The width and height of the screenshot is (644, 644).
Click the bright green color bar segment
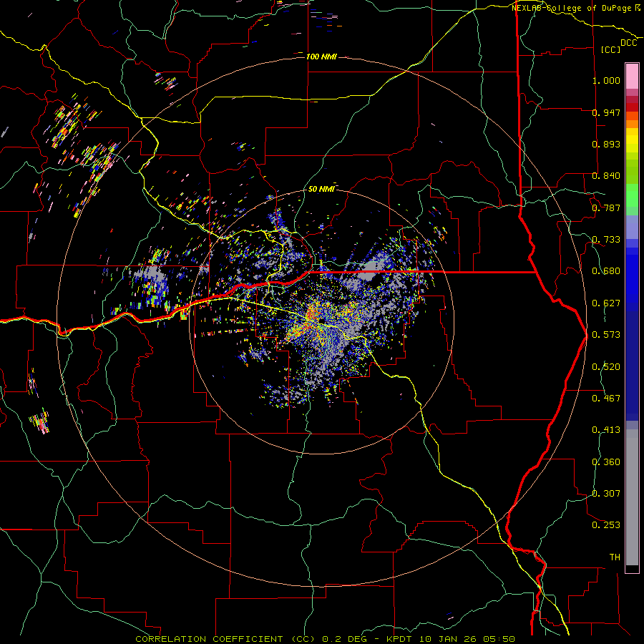coord(632,195)
